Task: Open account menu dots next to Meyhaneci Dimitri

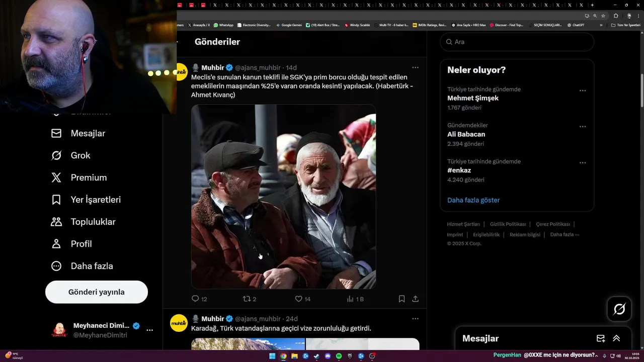Action: (x=149, y=330)
